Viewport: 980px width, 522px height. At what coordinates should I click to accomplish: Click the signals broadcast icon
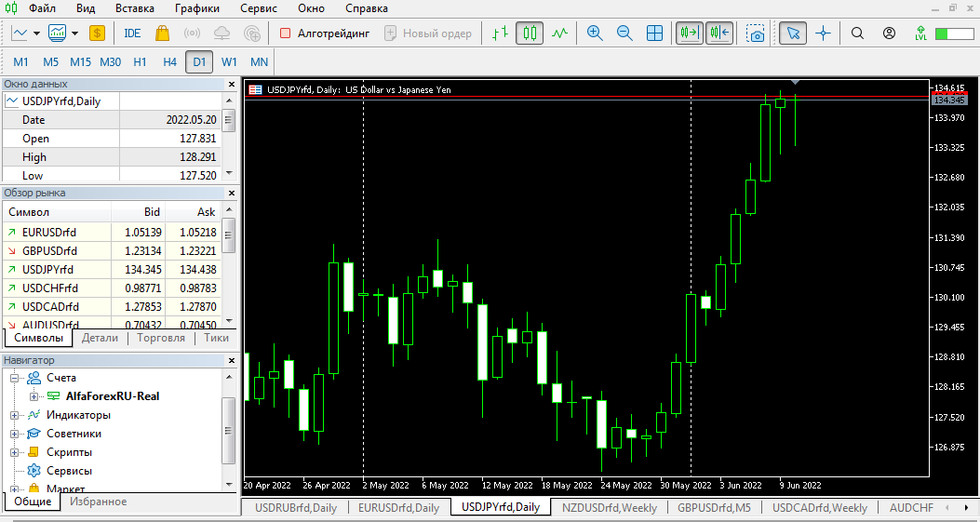tap(192, 33)
